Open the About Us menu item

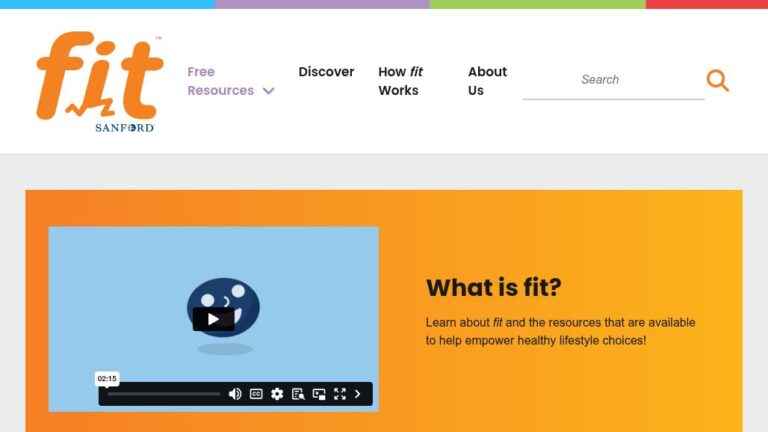click(x=487, y=81)
